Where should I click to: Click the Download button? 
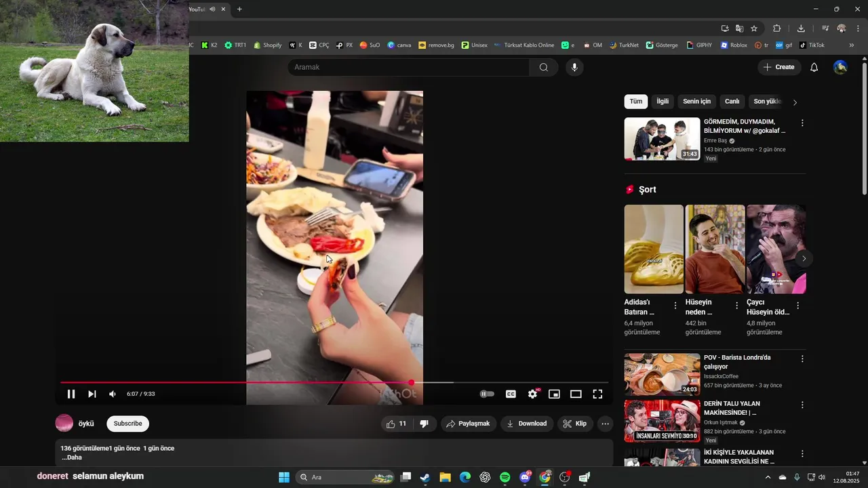[527, 424]
